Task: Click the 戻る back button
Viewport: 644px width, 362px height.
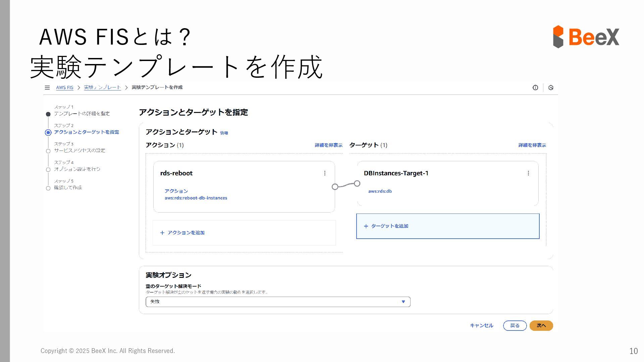Action: tap(515, 325)
